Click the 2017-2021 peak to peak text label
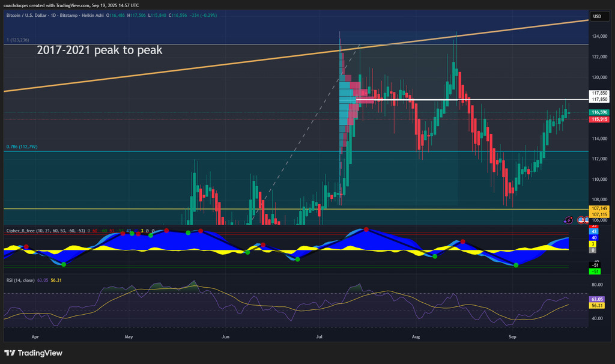This screenshot has width=615, height=364. point(99,50)
